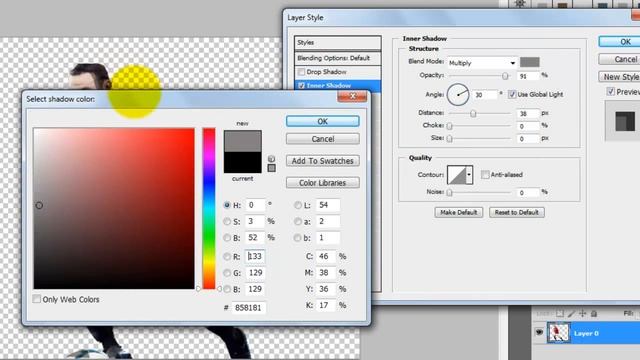Select the G green radio button

click(227, 273)
